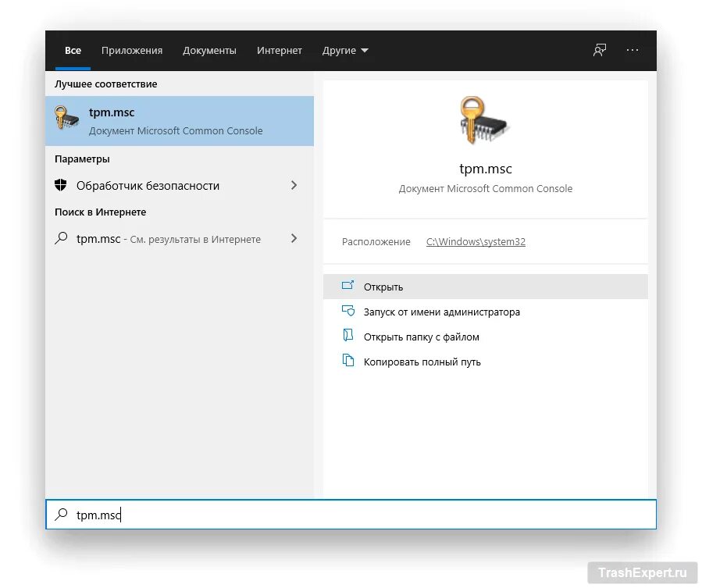This screenshot has width=702, height=588.
Task: Open the three-dots options menu
Action: [633, 50]
